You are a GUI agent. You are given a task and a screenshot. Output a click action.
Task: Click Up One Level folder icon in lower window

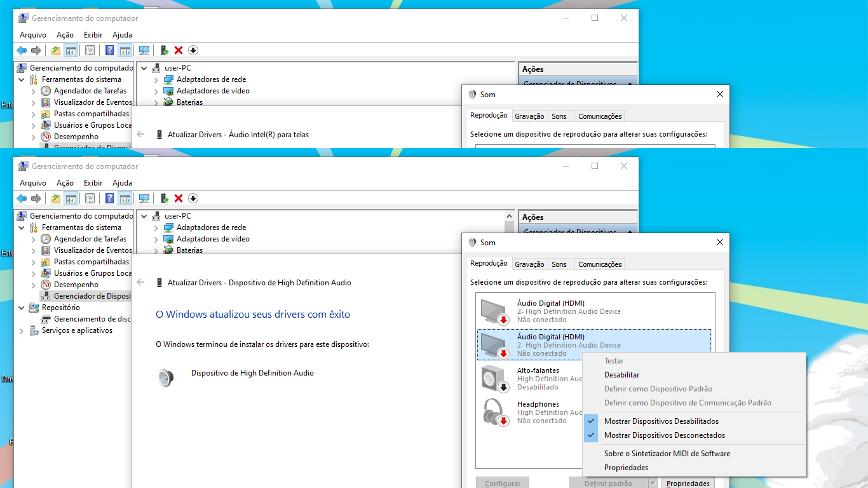click(56, 198)
